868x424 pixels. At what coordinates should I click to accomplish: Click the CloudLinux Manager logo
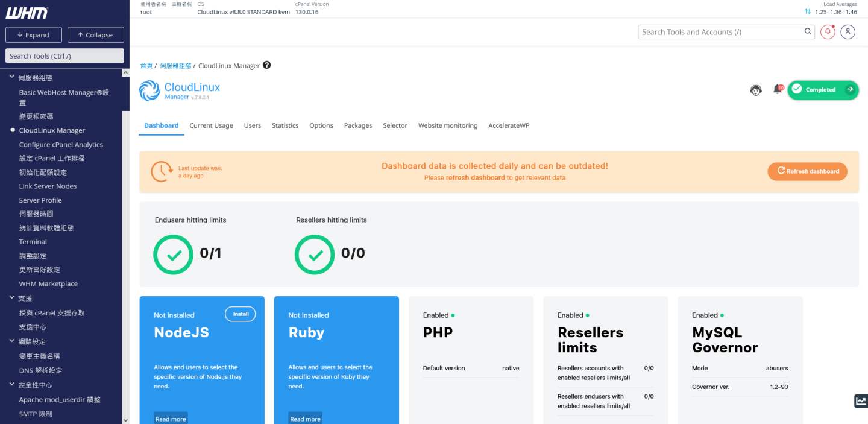coord(180,90)
